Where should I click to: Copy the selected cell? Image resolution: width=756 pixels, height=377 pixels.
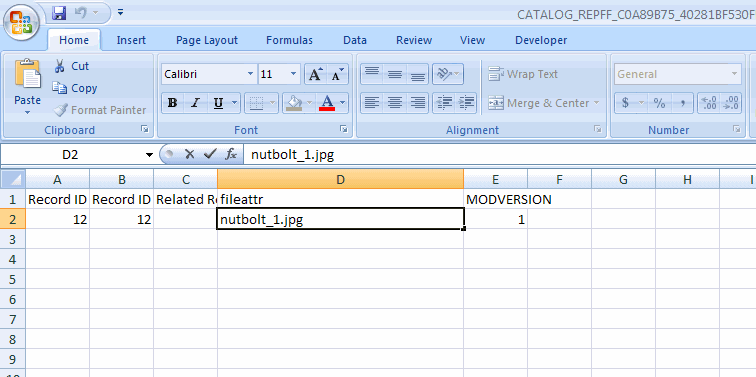click(x=75, y=88)
